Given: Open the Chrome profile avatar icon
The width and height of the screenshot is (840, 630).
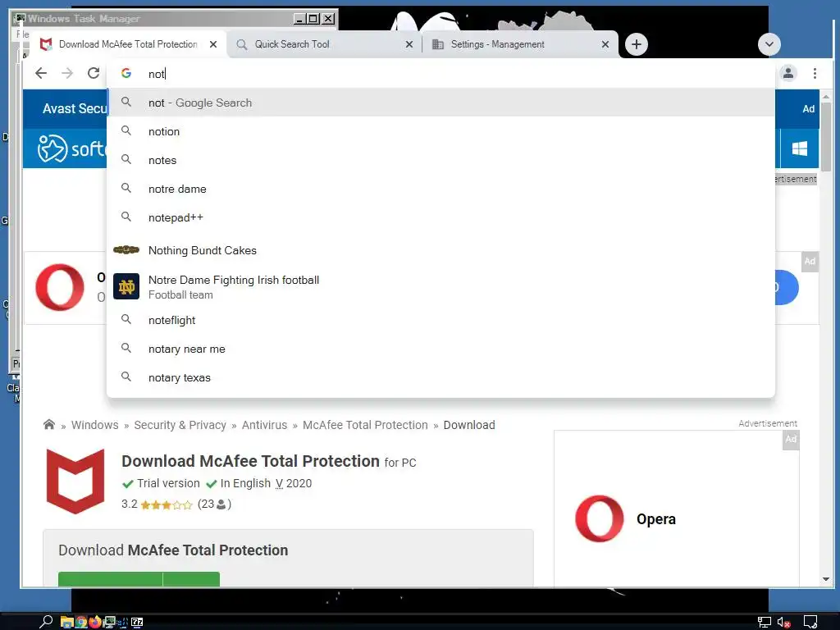Looking at the screenshot, I should (788, 73).
